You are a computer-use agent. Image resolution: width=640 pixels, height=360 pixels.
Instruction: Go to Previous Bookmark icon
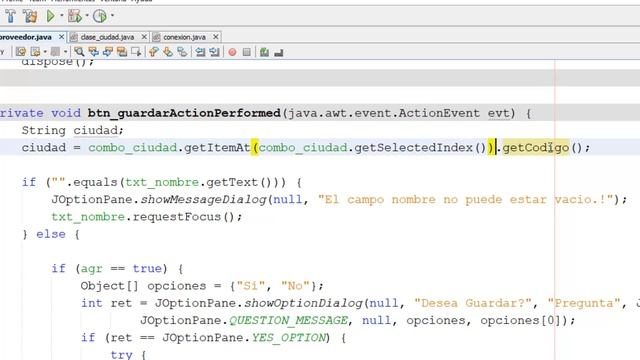pyautogui.click(x=153, y=52)
